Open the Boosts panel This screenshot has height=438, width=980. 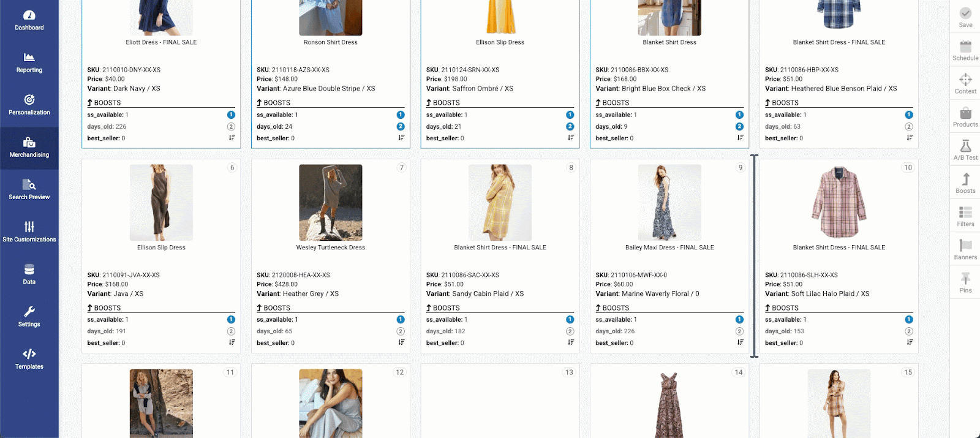[x=965, y=183]
